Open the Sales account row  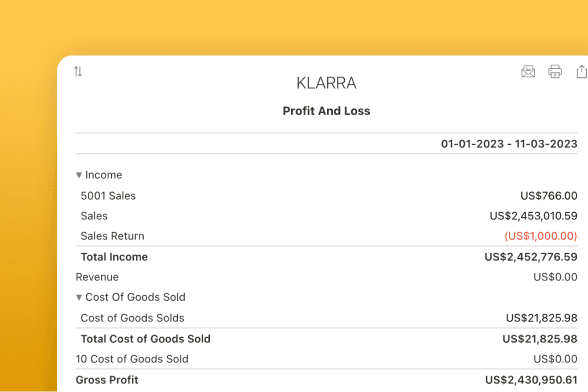point(326,216)
